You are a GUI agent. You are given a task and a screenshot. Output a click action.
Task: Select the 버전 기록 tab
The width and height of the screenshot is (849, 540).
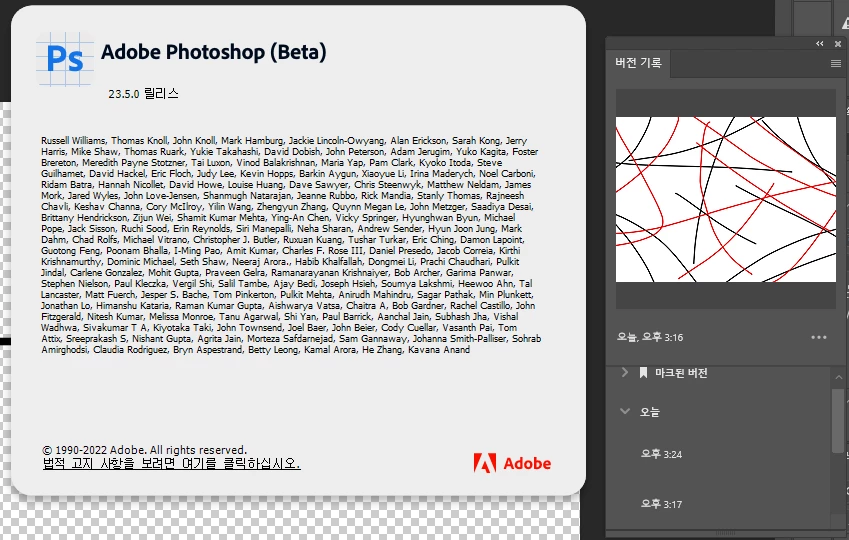coord(638,63)
